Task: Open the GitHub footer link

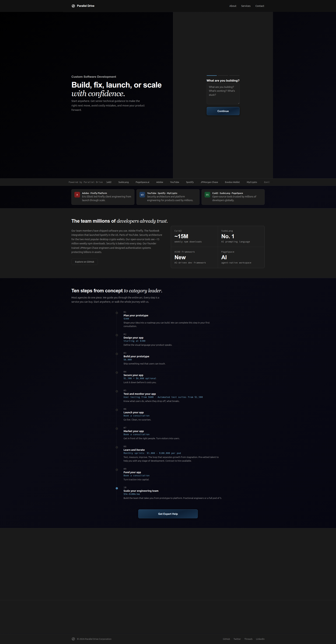Action: click(226, 639)
